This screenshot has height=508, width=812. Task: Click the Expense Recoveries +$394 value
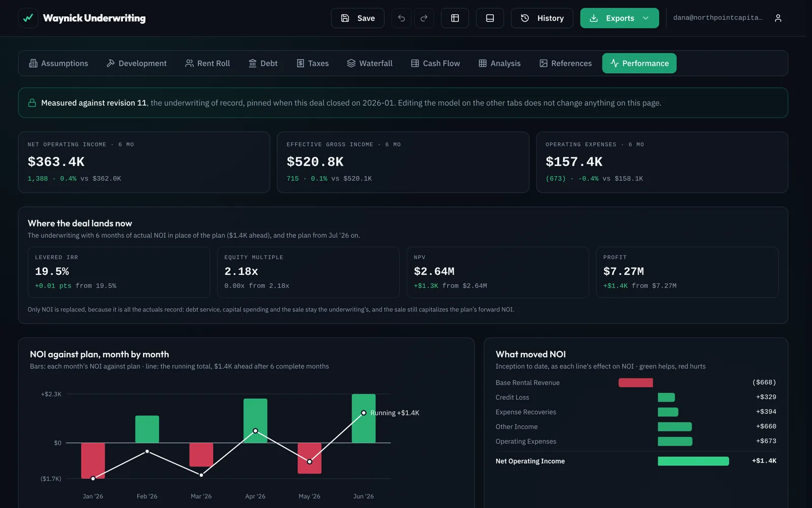(766, 411)
